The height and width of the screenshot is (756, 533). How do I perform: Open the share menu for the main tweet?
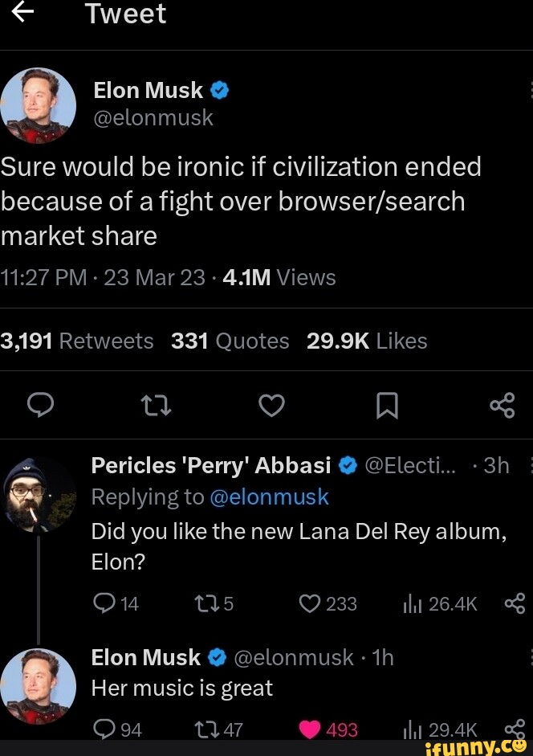[502, 406]
